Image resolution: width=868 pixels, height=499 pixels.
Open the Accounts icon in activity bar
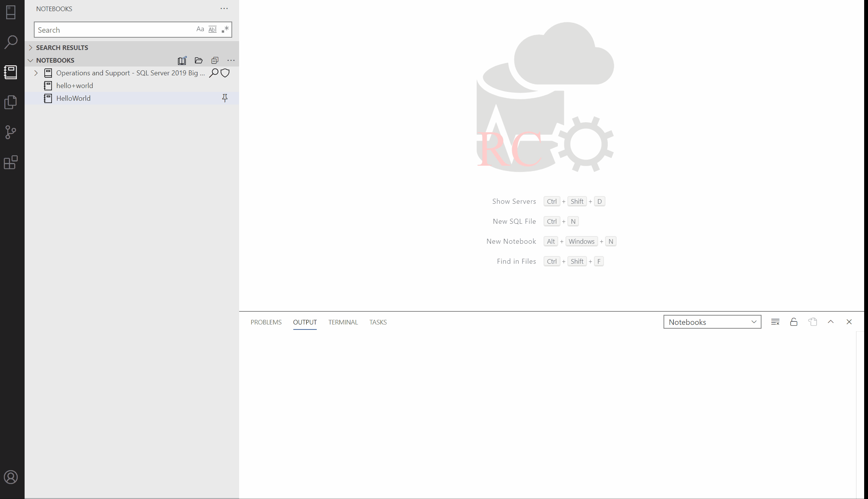[11, 477]
